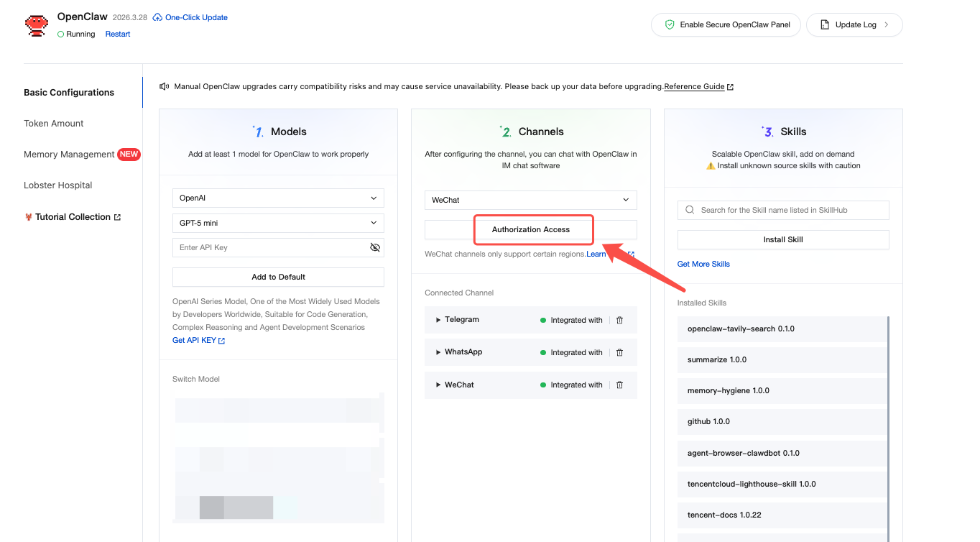Follow the Get More Skills link
The height and width of the screenshot is (542, 980).
703,264
